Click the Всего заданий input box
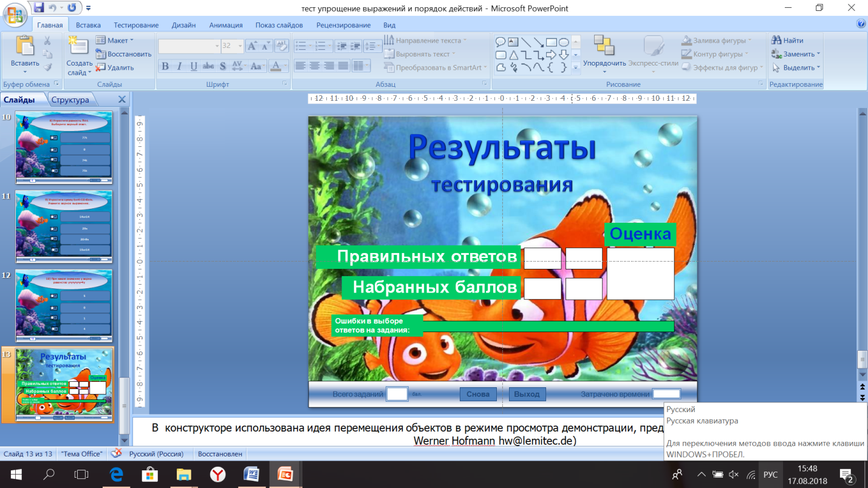Image resolution: width=868 pixels, height=488 pixels. [x=397, y=394]
